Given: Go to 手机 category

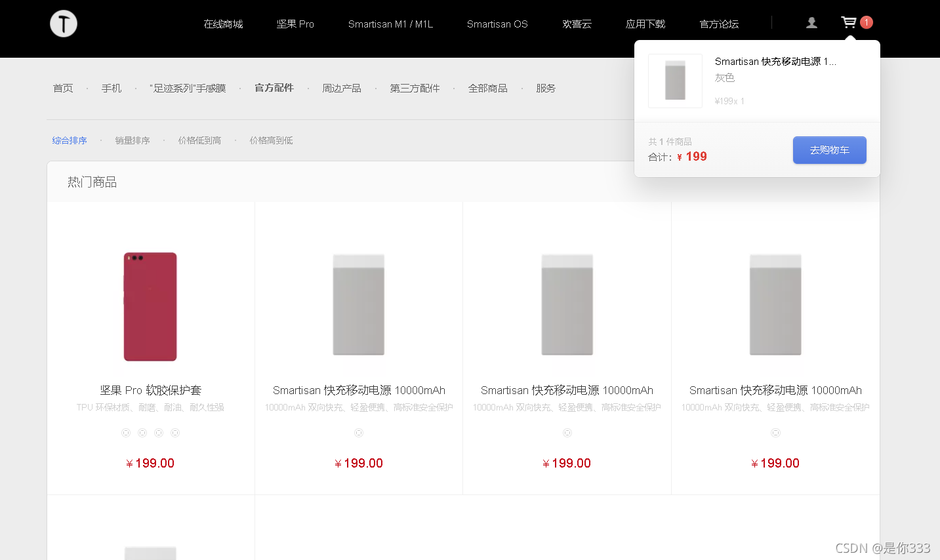Looking at the screenshot, I should (112, 88).
